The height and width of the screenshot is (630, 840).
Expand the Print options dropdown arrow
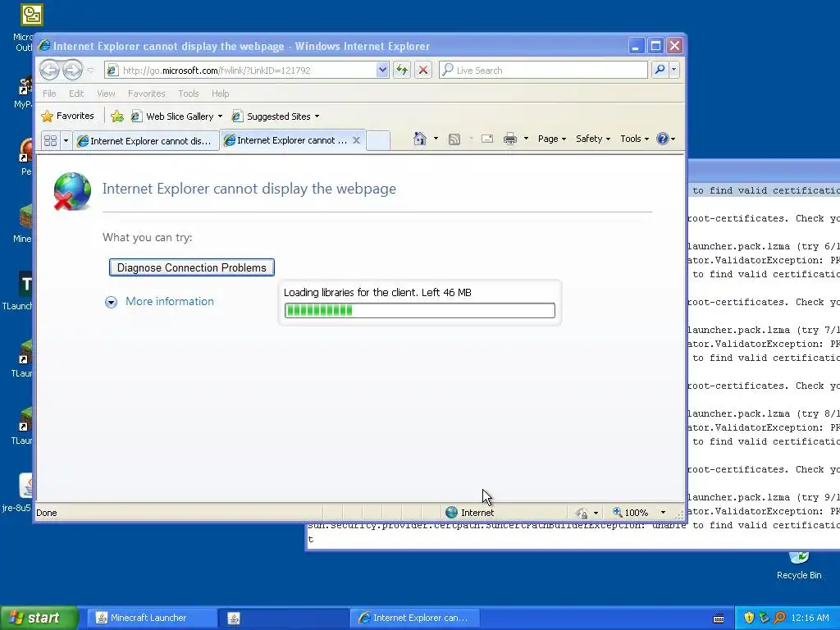point(526,139)
